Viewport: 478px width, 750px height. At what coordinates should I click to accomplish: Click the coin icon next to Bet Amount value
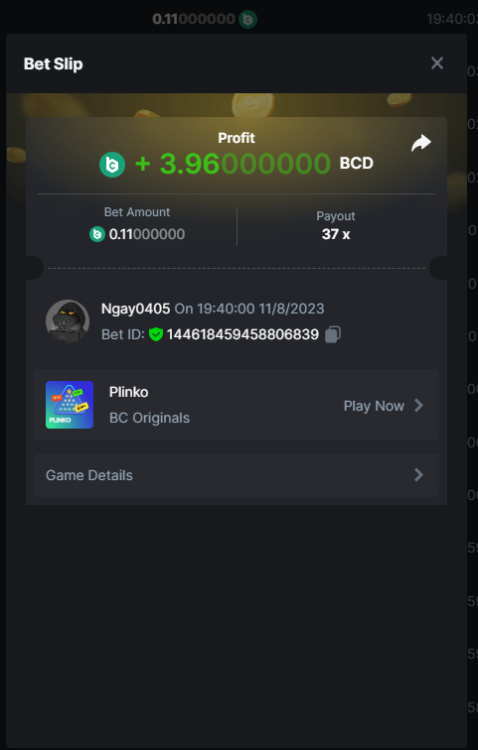[97, 234]
